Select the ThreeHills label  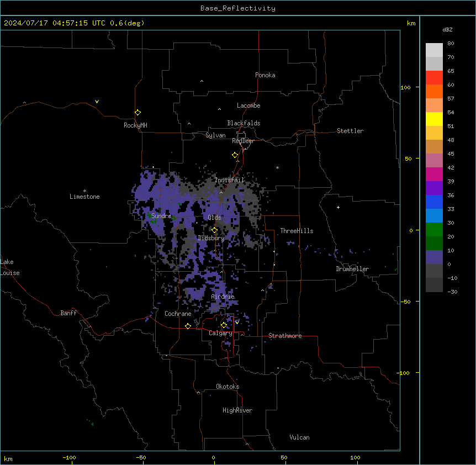pos(297,231)
